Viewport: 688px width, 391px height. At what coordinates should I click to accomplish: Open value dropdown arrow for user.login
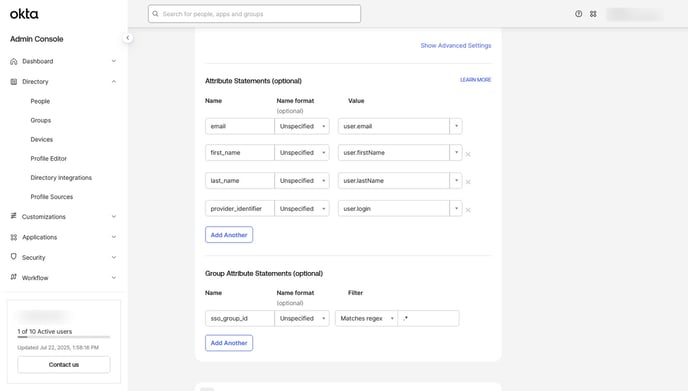pos(456,208)
